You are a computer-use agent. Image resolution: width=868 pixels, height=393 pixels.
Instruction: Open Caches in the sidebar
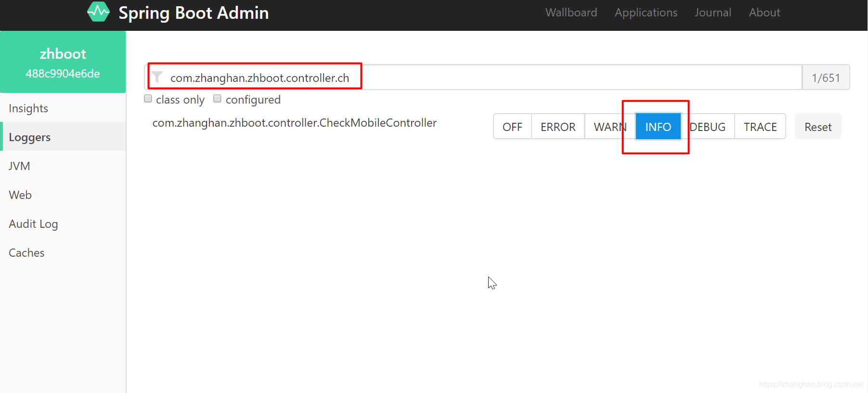[x=63, y=253]
